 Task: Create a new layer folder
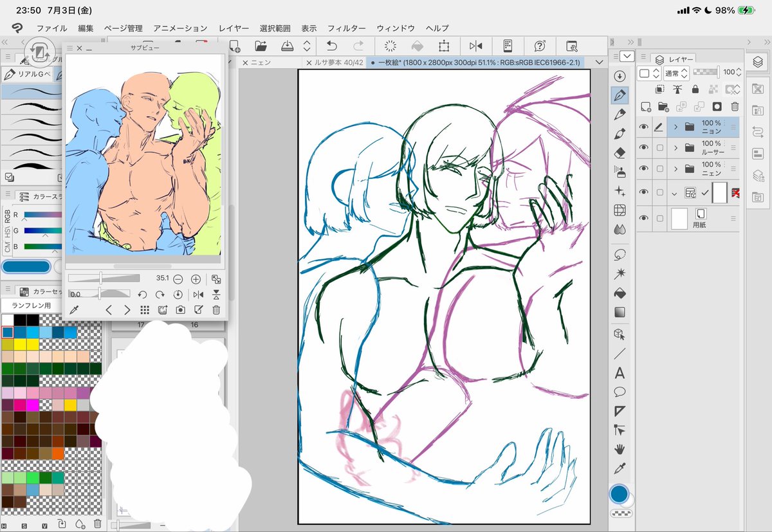coord(663,107)
